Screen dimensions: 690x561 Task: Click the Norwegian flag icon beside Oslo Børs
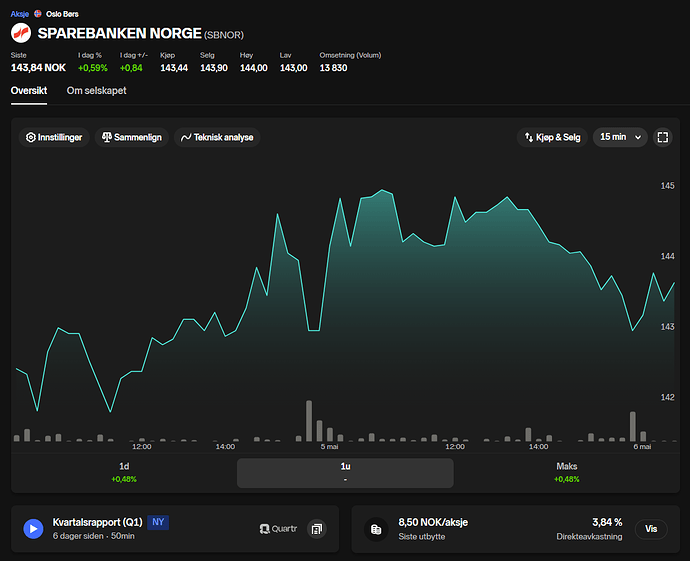click(x=38, y=14)
